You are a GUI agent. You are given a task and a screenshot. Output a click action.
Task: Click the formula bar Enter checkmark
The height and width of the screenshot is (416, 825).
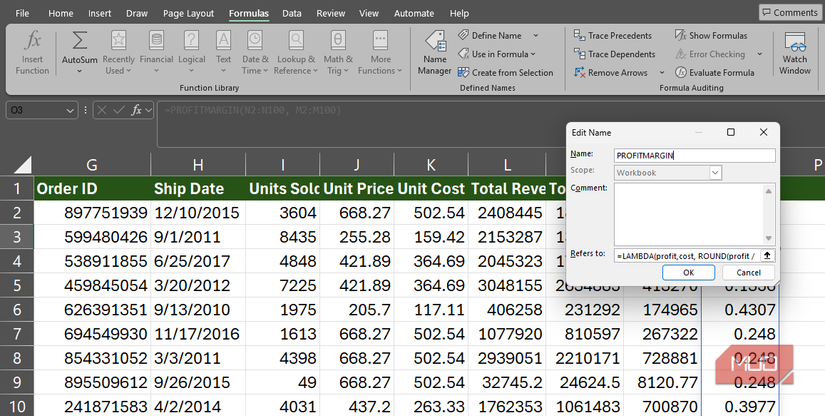tap(119, 110)
